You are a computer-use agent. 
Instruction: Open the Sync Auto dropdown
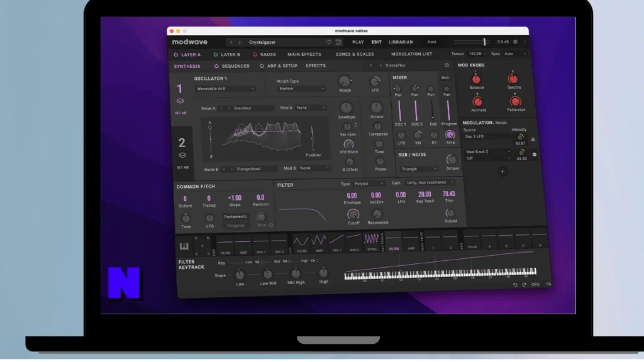click(x=514, y=54)
